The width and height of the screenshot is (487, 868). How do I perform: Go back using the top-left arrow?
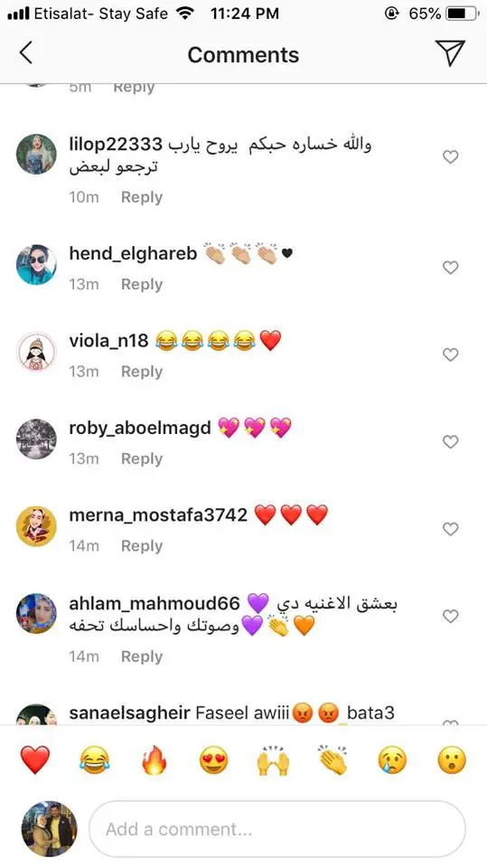[25, 53]
